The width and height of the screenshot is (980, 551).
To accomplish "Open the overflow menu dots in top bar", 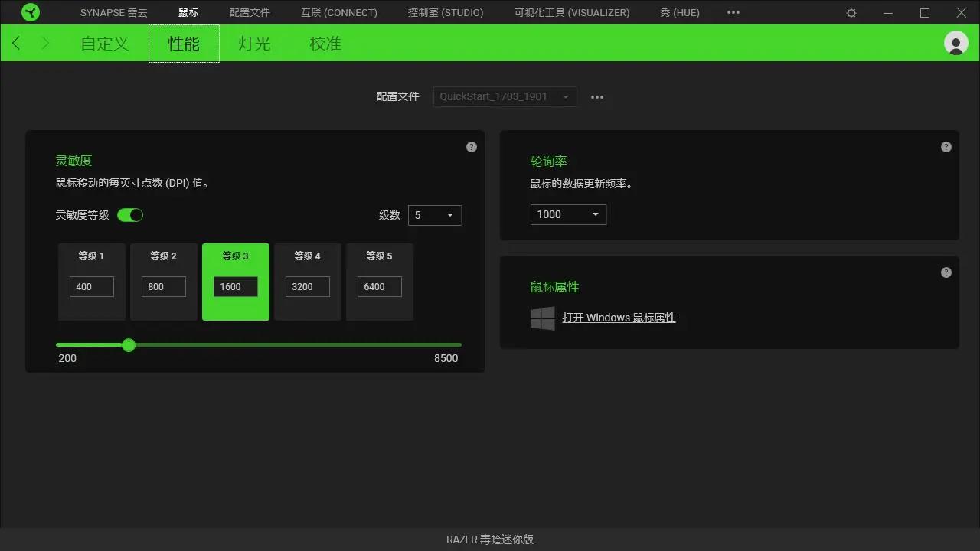I will [733, 12].
